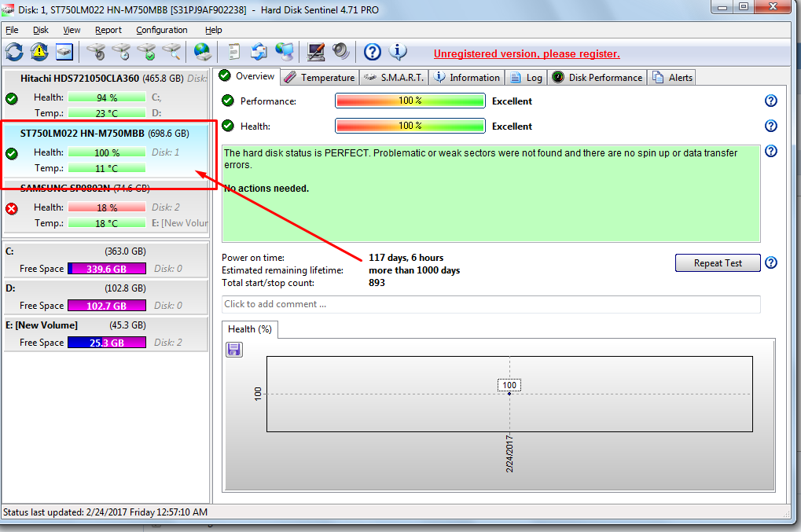This screenshot has width=801, height=532.
Task: Open the File menu
Action: point(12,30)
